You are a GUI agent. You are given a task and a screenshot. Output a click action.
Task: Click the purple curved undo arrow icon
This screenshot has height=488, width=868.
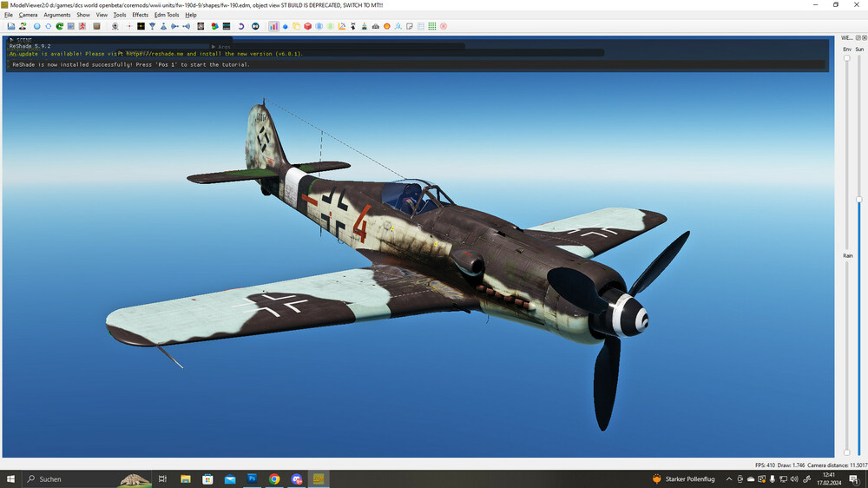[x=240, y=26]
